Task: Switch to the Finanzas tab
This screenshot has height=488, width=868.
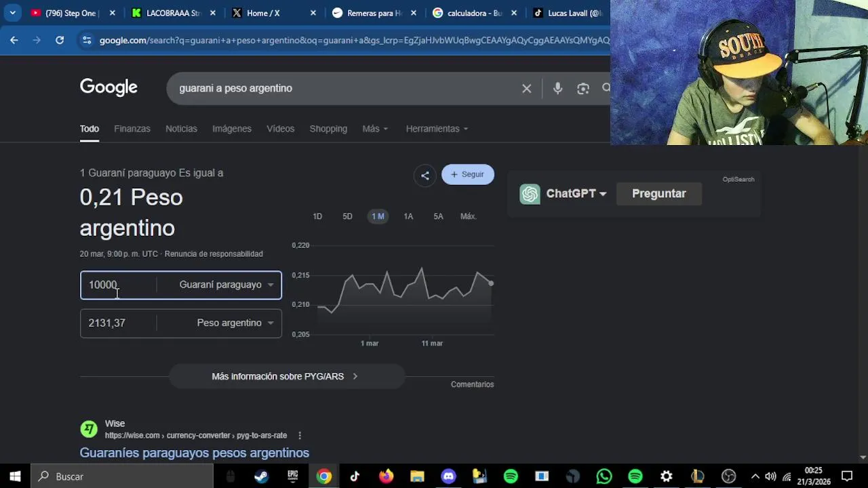Action: (132, 129)
